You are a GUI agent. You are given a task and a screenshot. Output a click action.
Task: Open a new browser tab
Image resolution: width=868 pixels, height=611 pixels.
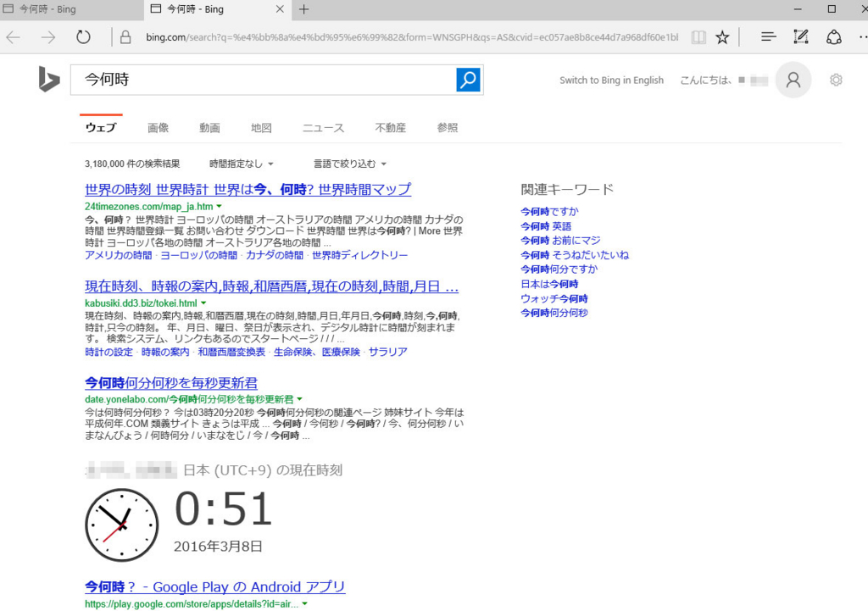pyautogui.click(x=304, y=9)
